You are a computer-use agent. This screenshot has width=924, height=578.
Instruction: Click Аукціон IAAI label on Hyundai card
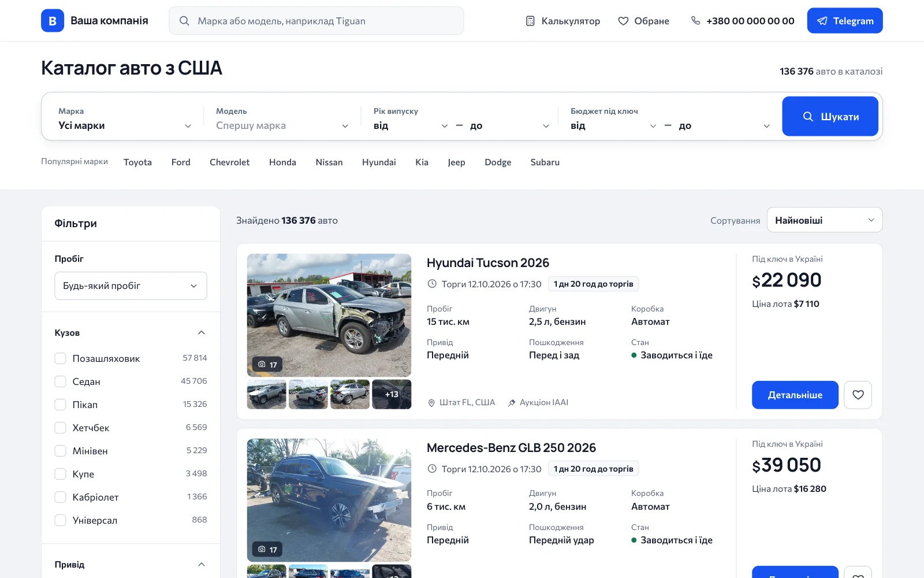click(538, 402)
